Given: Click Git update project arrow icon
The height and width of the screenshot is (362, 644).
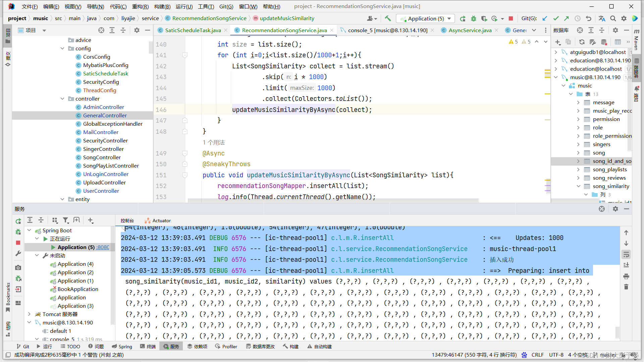Looking at the screenshot, I should pyautogui.click(x=545, y=18).
